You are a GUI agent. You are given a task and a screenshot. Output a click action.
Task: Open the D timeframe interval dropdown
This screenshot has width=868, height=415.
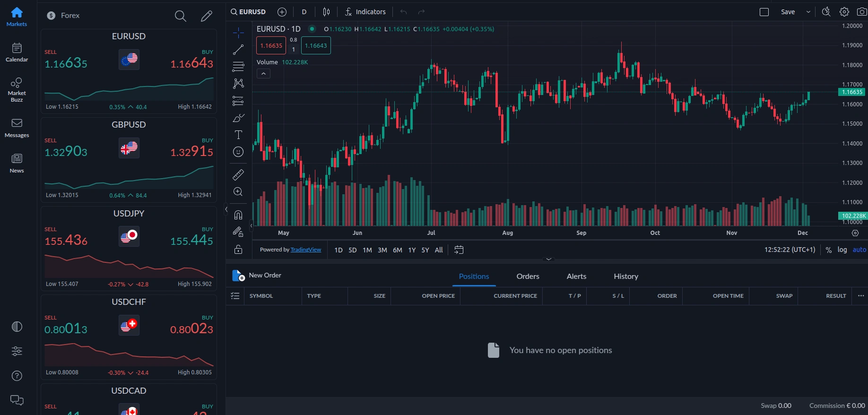tap(304, 12)
